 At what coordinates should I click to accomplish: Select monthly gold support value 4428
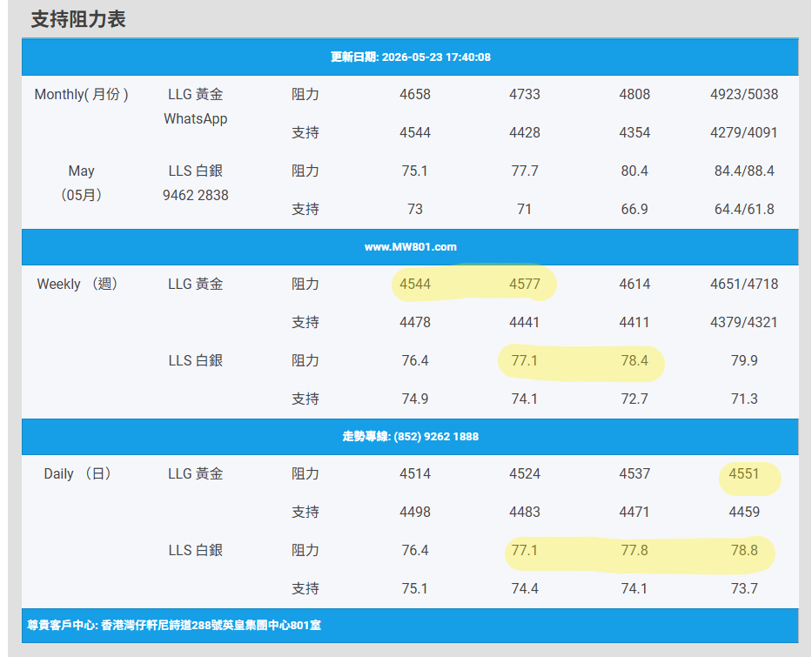pyautogui.click(x=525, y=132)
